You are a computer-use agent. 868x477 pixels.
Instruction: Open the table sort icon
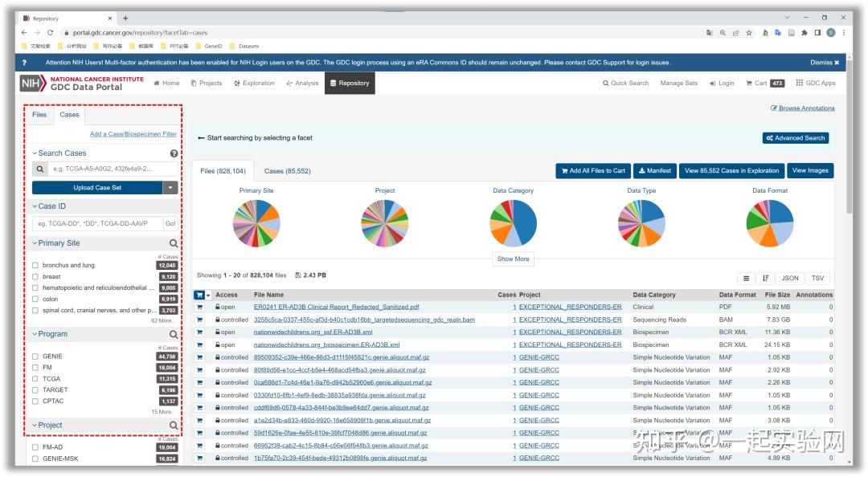tap(766, 279)
